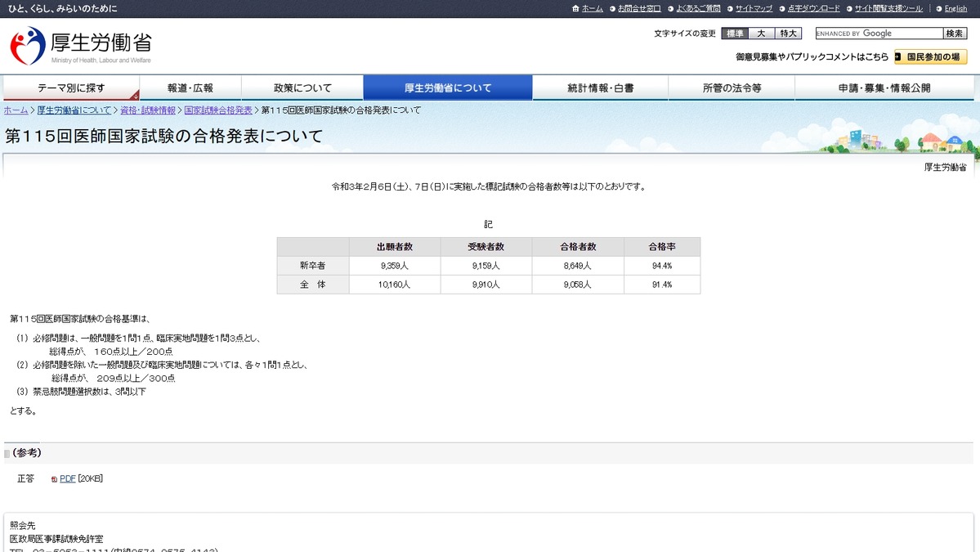Screen dimensions: 980x552
Task: Open the 申請・募集・情報公開 tab
Action: pos(884,88)
